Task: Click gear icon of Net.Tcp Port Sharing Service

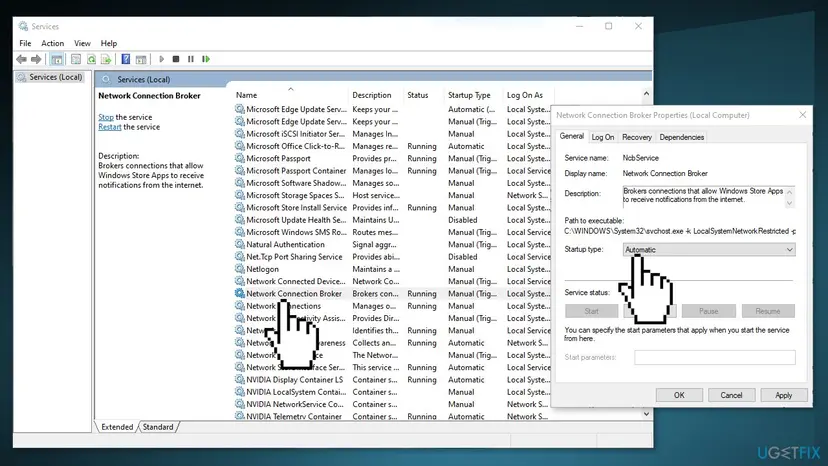Action: pos(240,257)
